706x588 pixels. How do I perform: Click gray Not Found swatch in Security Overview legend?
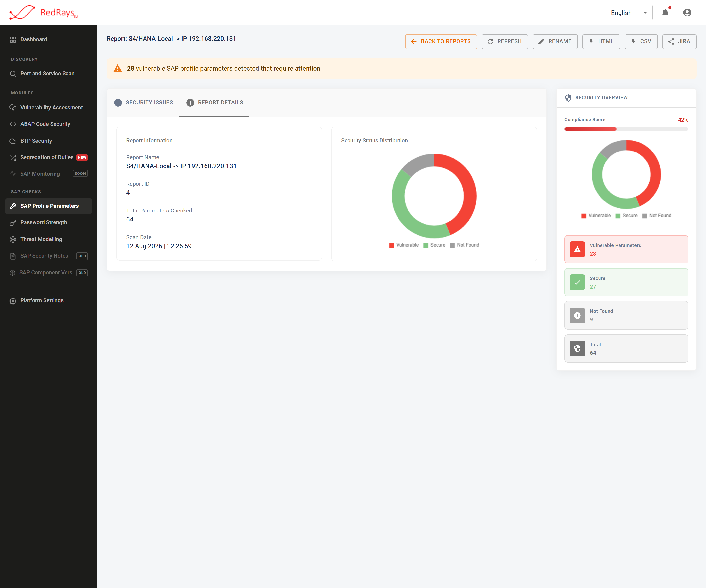[644, 216]
